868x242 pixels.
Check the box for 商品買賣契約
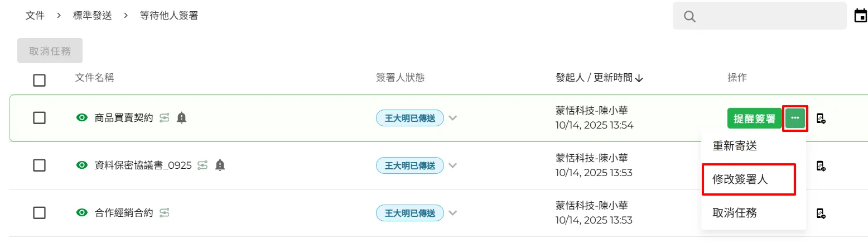[x=39, y=118]
